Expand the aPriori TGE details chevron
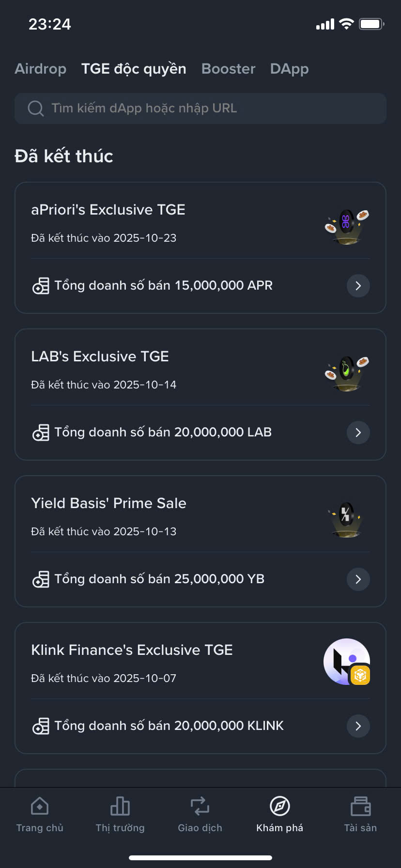This screenshot has height=868, width=401. (x=358, y=286)
